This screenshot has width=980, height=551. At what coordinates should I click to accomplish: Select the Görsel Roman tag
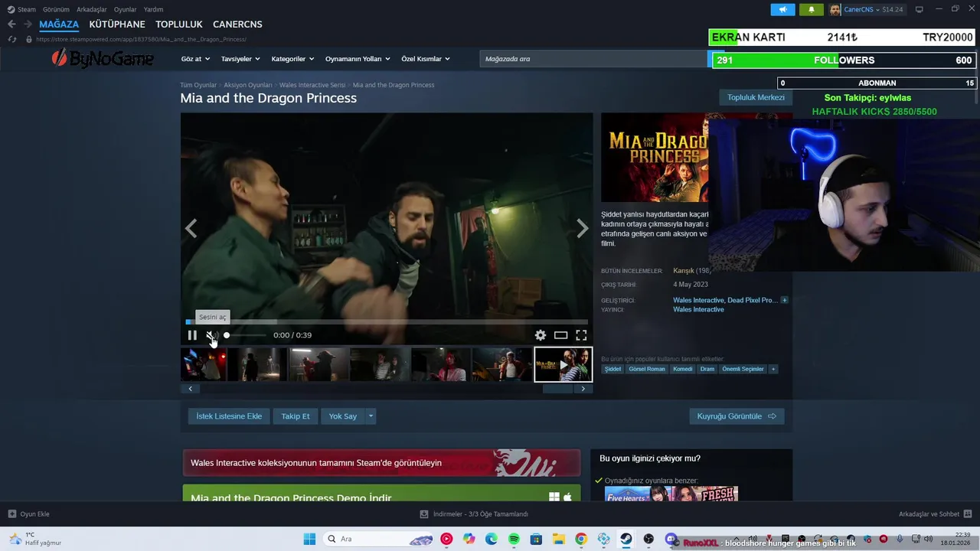tap(647, 369)
